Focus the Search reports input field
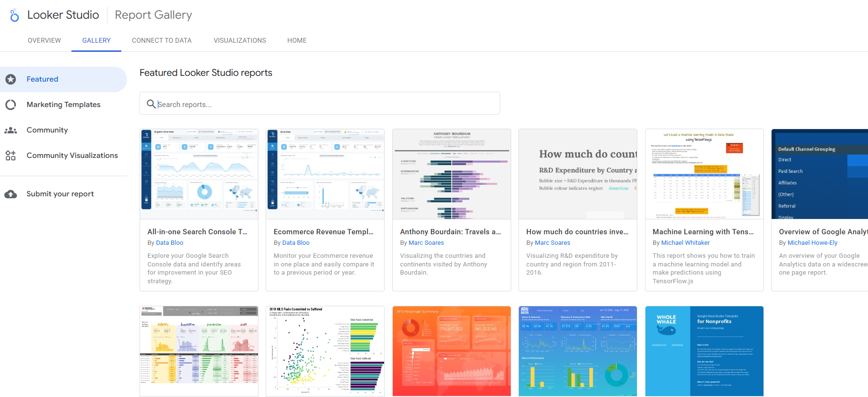 (x=320, y=103)
